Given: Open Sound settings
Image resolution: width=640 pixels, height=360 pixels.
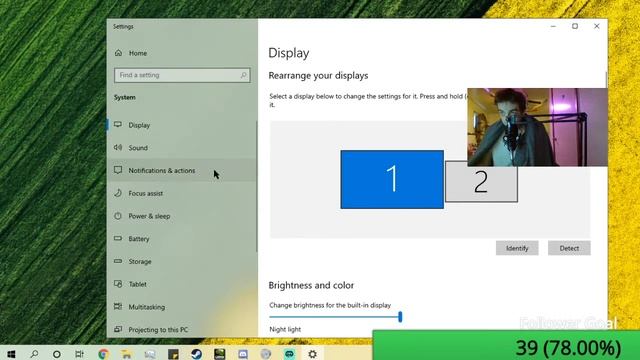Looking at the screenshot, I should click(x=182, y=148).
